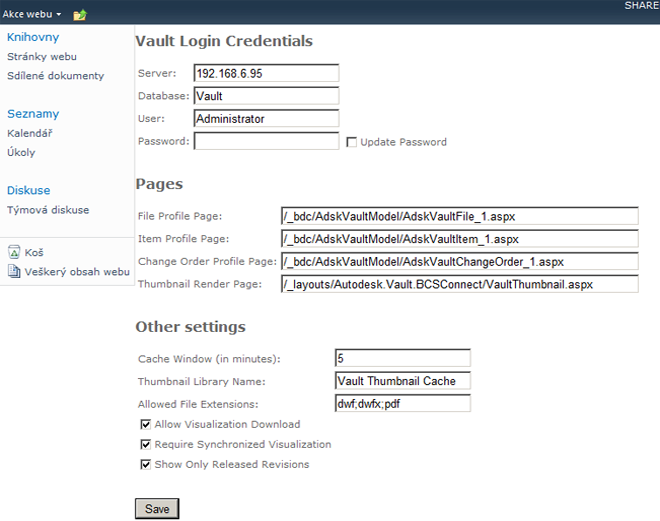Screen dimensions: 660x521
Task: Click the Thumbnail Render Page field
Action: [x=460, y=284]
